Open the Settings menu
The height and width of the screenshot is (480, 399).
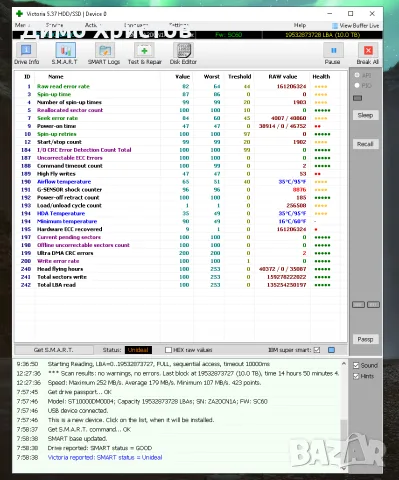(178, 25)
